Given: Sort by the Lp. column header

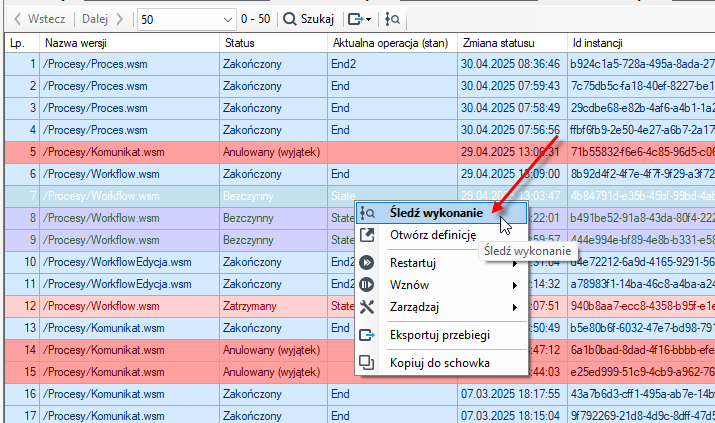Looking at the screenshot, I should coord(22,43).
